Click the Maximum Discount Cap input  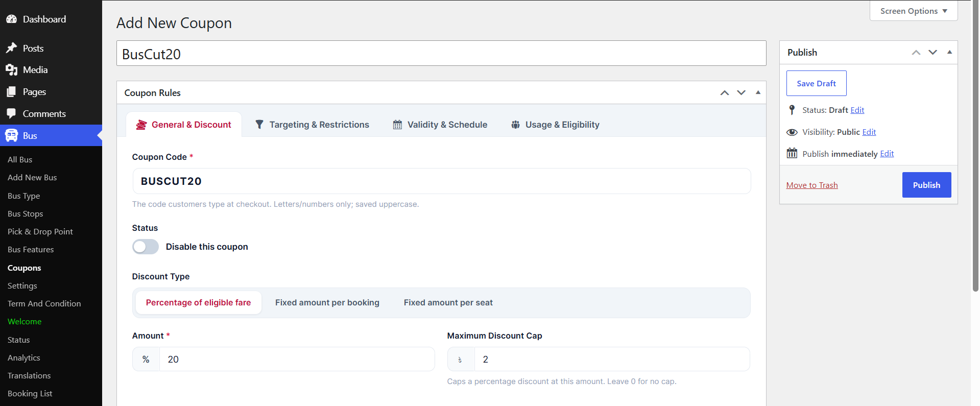coord(612,360)
